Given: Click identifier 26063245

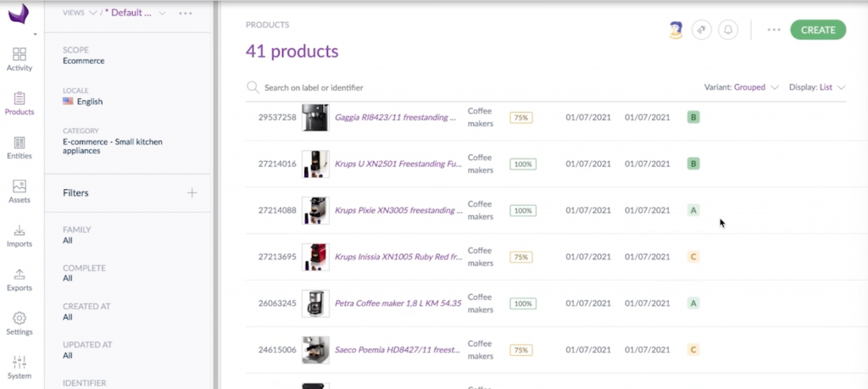Looking at the screenshot, I should click(x=277, y=303).
